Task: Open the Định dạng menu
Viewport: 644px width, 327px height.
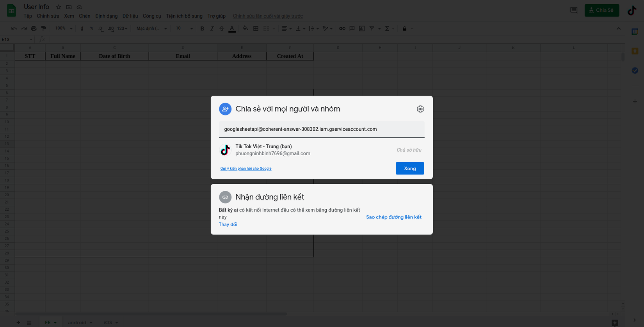Action: [107, 16]
